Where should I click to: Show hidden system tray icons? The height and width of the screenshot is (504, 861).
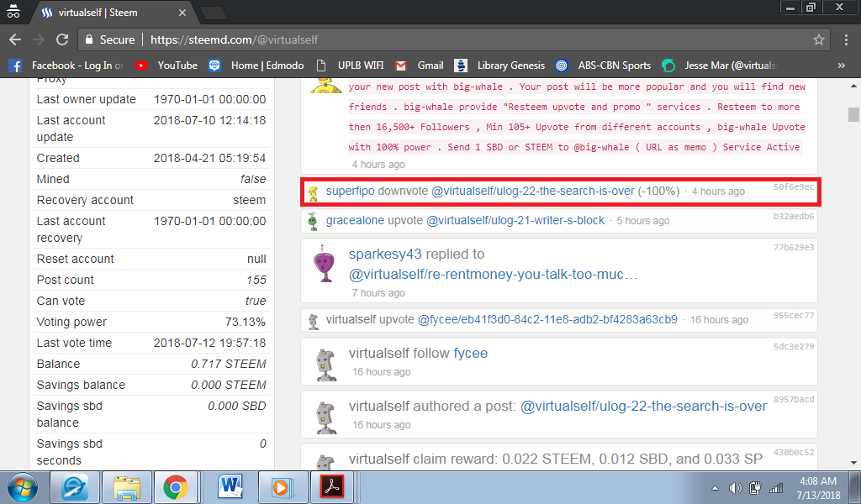tap(715, 487)
